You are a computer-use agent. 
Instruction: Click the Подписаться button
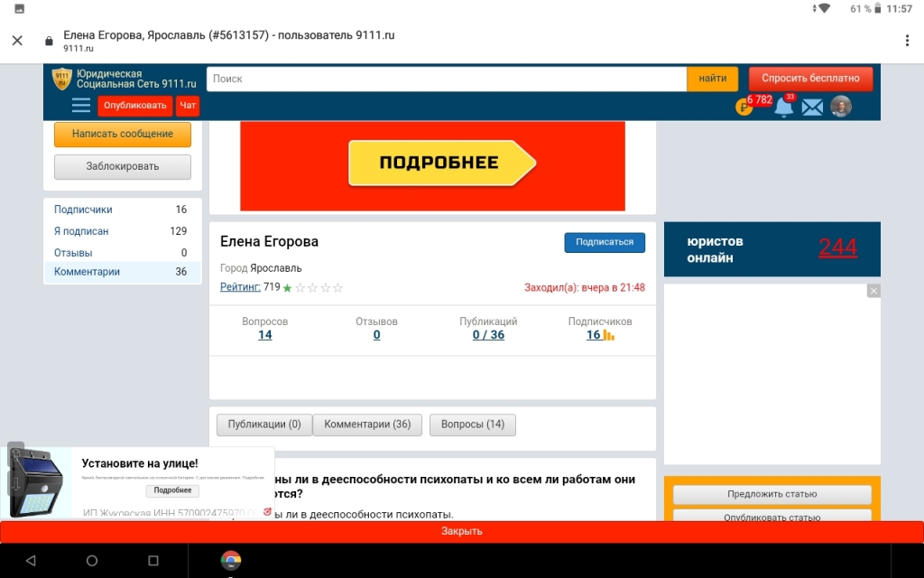[x=605, y=242]
